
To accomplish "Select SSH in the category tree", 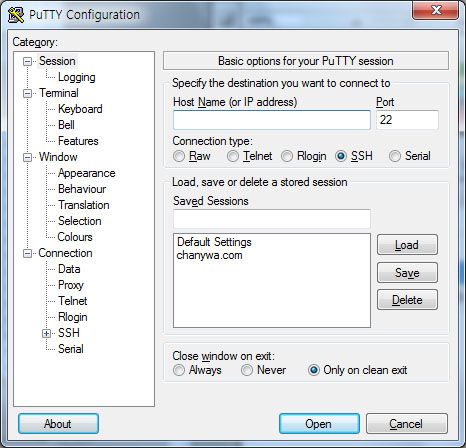I will pos(69,333).
